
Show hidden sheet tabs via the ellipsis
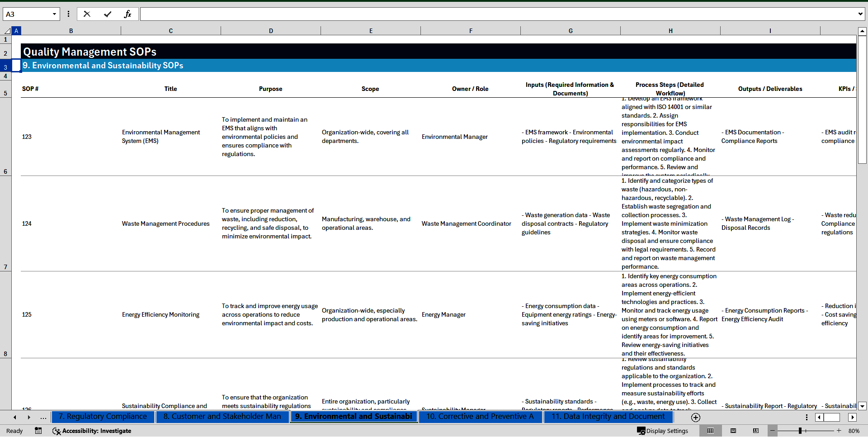(43, 417)
